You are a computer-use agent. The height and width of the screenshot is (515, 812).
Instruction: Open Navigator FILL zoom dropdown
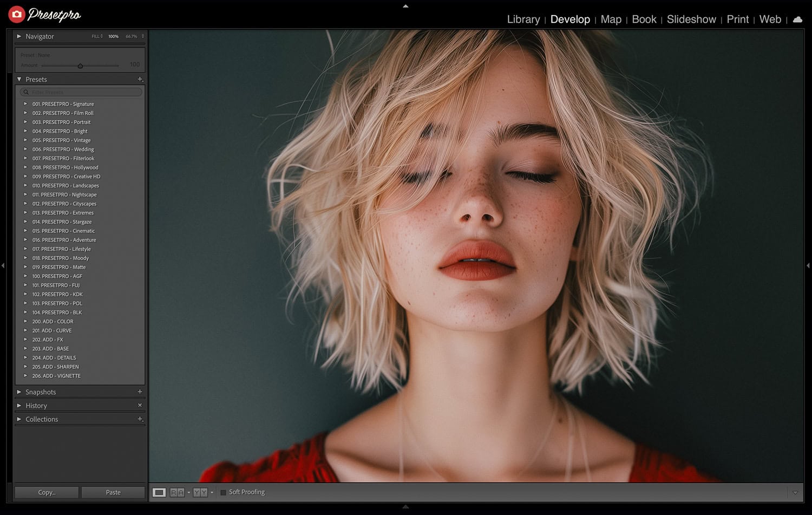[x=97, y=36]
